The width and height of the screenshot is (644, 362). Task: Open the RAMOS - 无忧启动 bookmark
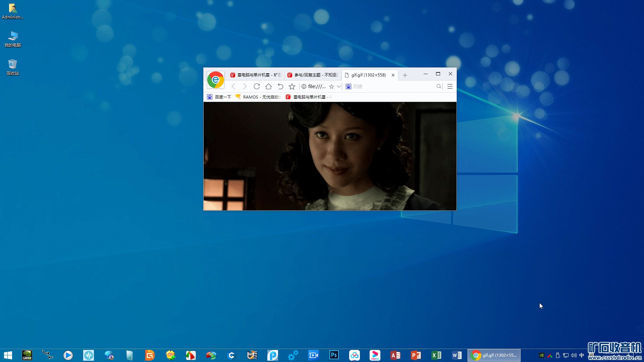click(258, 97)
